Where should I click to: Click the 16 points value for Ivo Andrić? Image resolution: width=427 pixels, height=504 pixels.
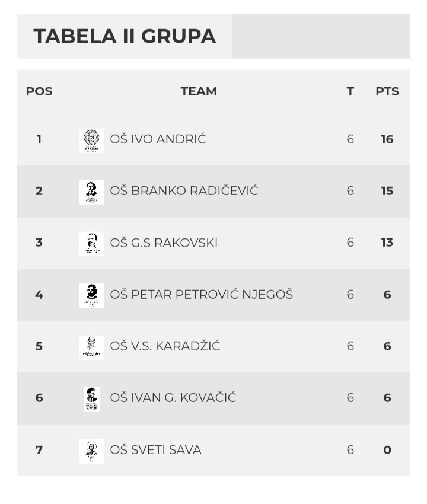(x=387, y=139)
